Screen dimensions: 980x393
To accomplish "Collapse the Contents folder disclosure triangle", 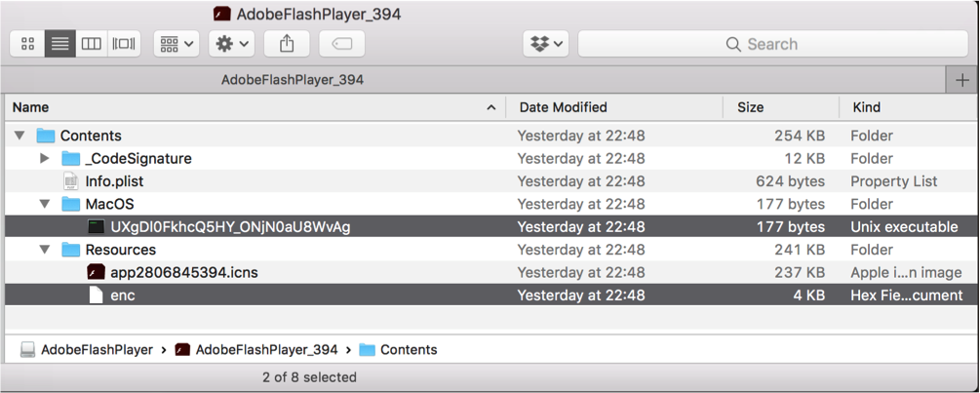I will tap(20, 136).
